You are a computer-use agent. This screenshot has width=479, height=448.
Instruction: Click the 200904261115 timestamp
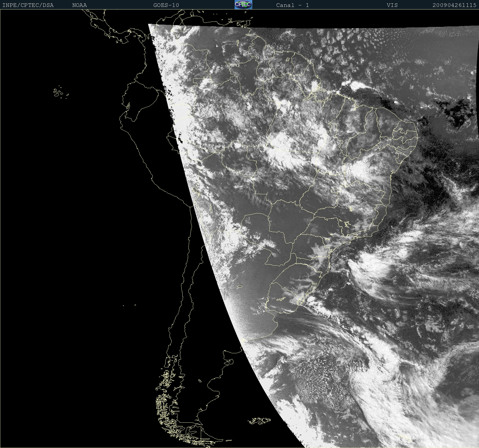click(x=454, y=5)
